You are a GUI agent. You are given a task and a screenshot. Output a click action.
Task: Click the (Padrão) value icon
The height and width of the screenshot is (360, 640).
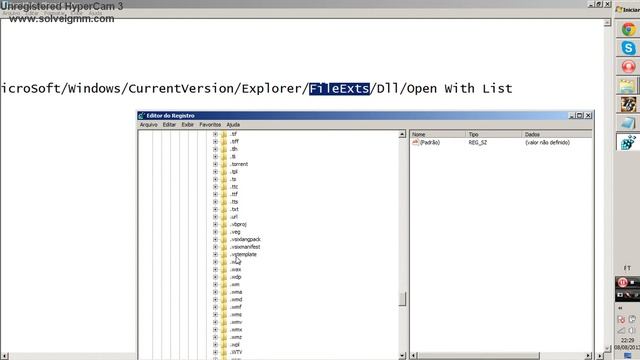point(415,142)
